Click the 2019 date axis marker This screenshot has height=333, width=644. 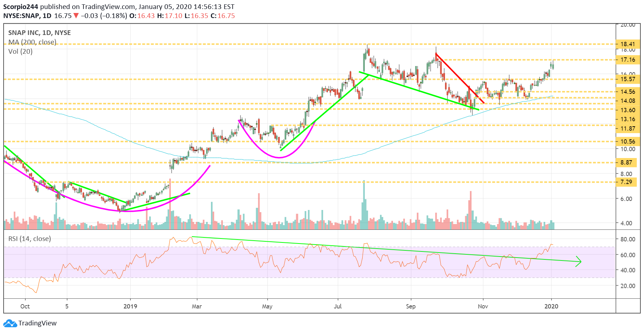(x=130, y=306)
